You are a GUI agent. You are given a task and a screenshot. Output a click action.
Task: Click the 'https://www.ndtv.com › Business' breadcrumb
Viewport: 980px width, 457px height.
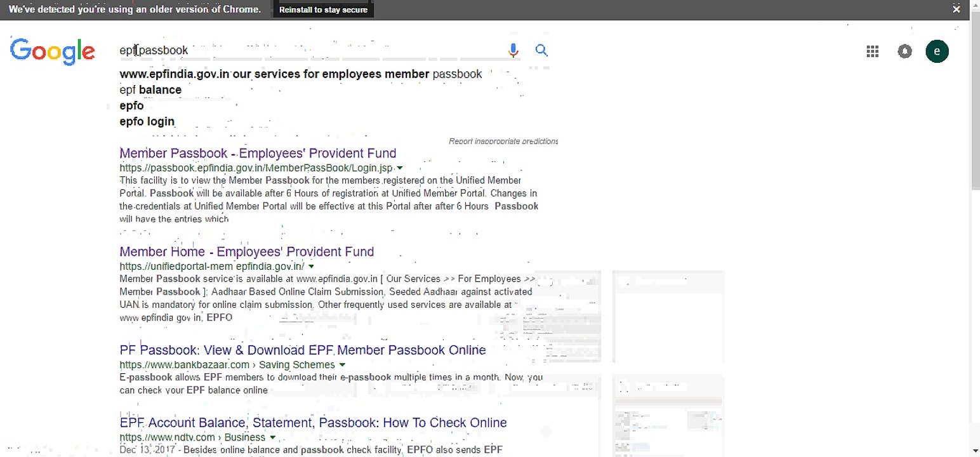click(x=192, y=438)
